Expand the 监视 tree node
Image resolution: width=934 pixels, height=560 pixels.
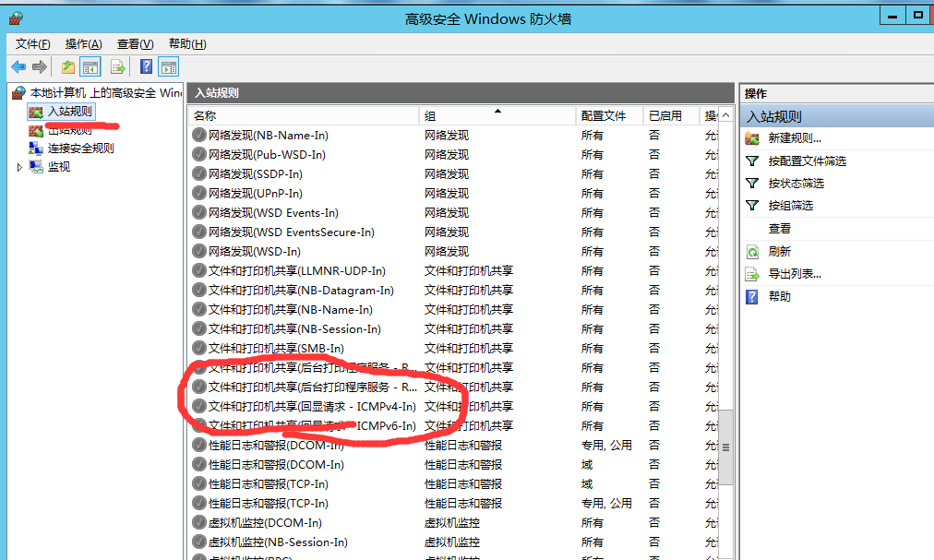point(19,167)
